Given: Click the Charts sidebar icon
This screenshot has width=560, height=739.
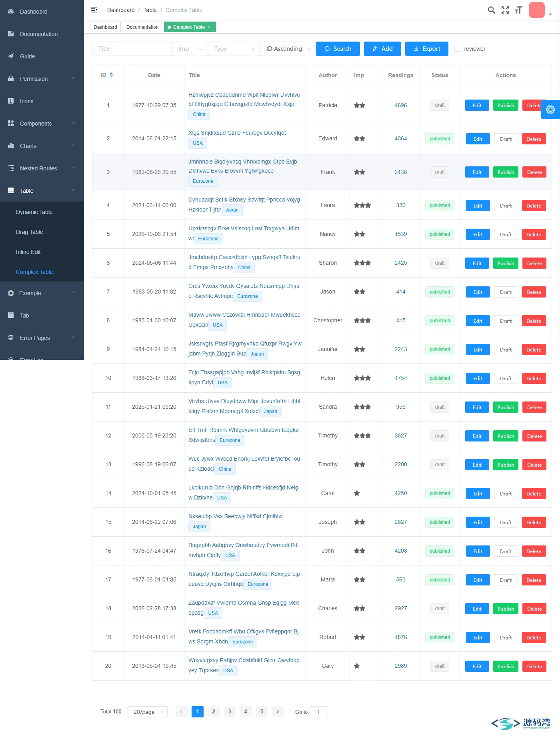Looking at the screenshot, I should click(11, 146).
